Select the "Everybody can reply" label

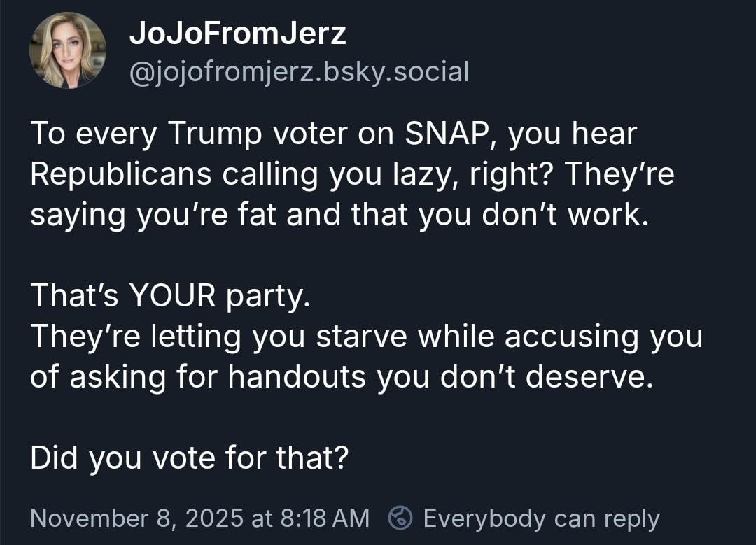click(541, 518)
